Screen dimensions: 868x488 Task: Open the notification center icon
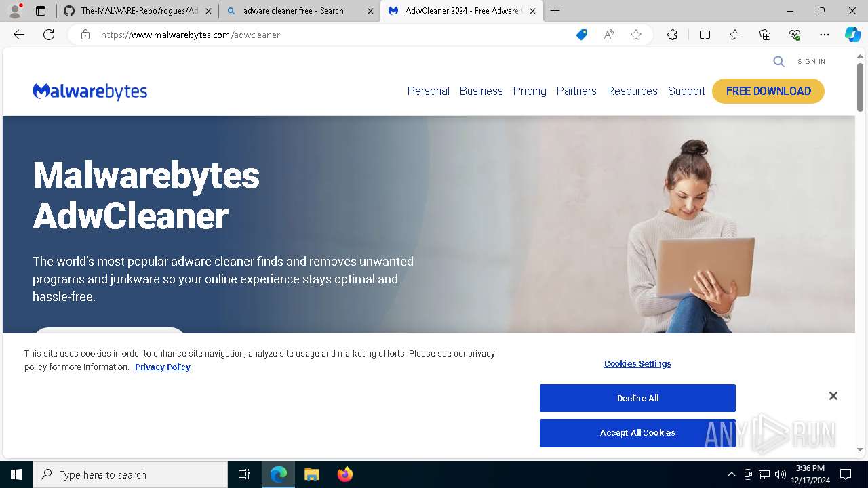click(x=846, y=474)
